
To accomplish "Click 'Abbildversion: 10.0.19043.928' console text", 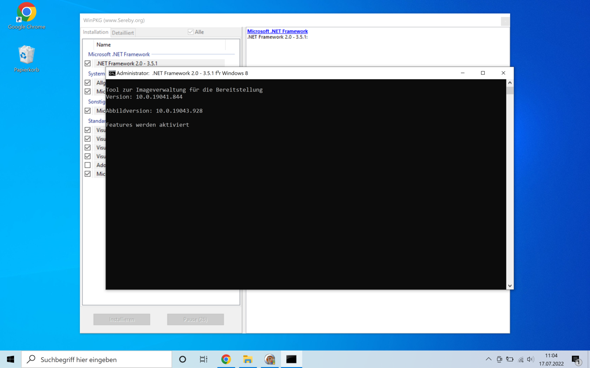I will click(154, 111).
